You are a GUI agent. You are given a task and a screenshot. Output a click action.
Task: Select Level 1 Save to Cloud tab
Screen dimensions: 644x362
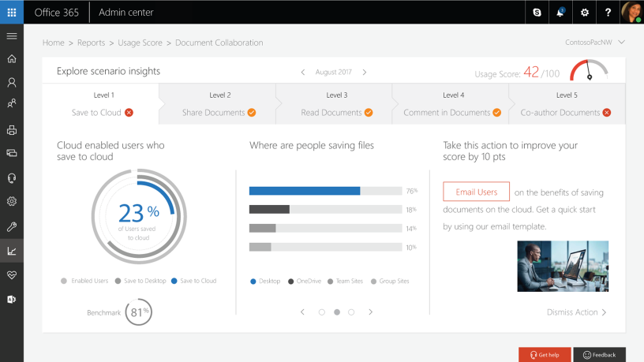(101, 104)
